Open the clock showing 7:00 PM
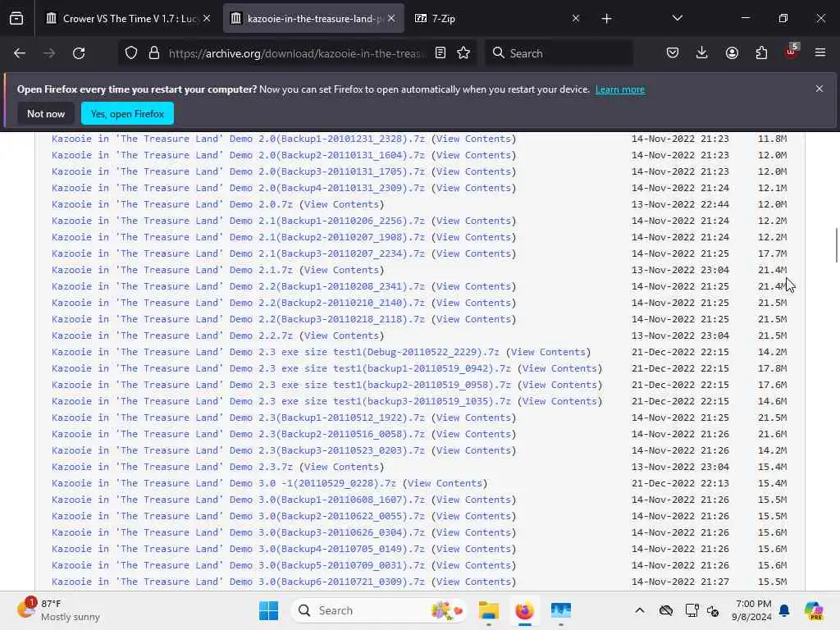The height and width of the screenshot is (630, 840). coord(753,610)
